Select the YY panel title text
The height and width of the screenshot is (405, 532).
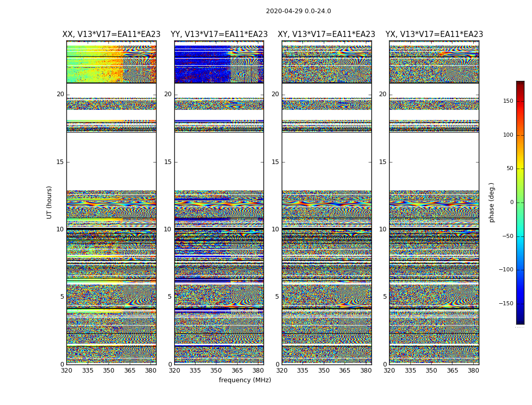point(219,34)
